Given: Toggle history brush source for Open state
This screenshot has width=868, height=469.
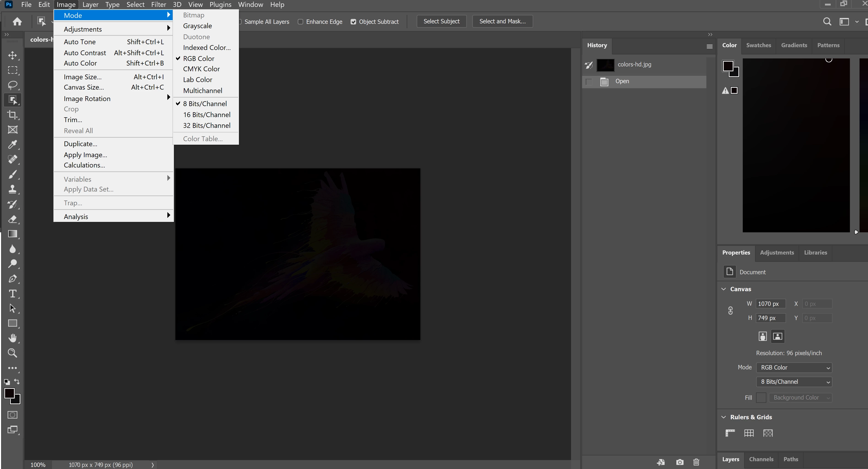Looking at the screenshot, I should point(589,82).
